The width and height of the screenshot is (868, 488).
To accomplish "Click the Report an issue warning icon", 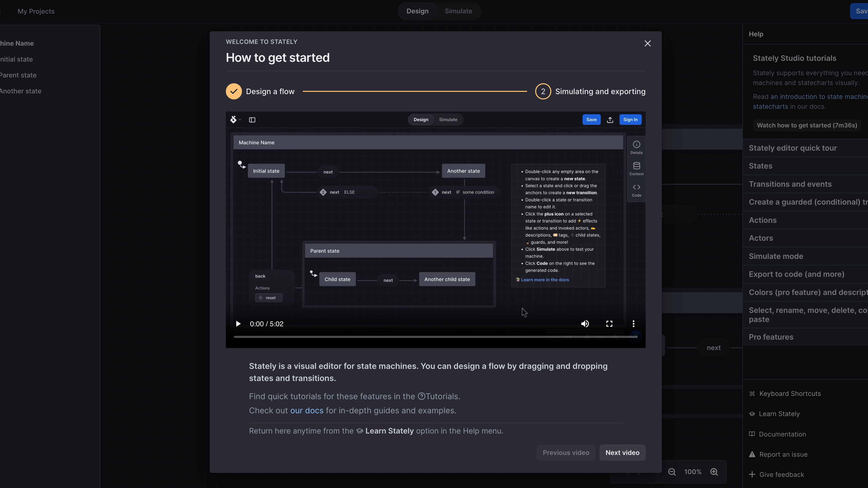I will [752, 454].
